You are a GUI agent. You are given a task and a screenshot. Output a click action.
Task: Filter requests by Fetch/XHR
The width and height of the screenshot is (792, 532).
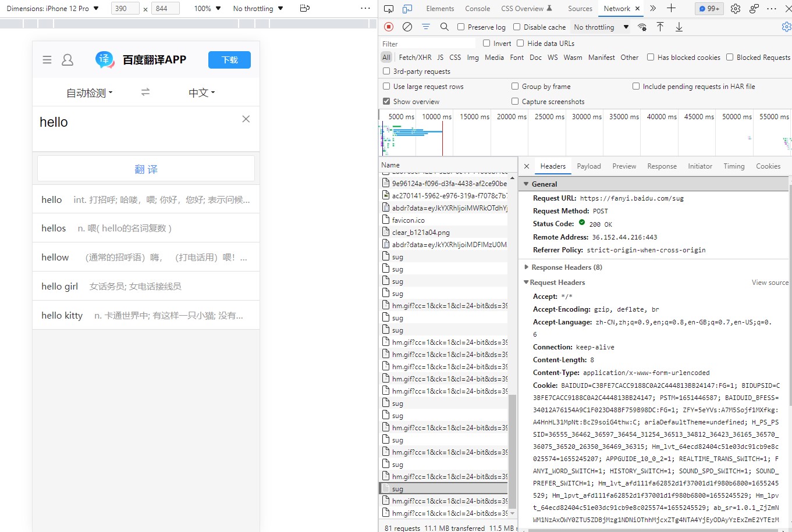tap(415, 57)
